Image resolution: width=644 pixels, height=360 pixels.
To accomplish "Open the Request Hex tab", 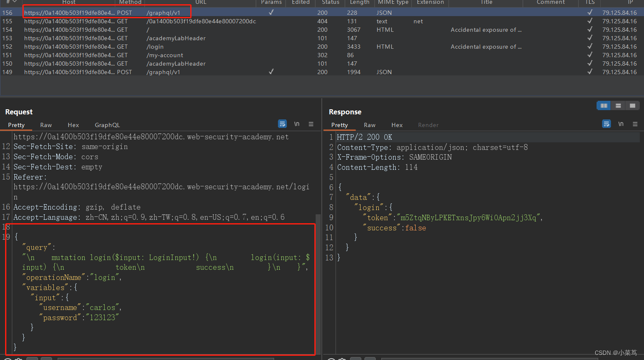I will coord(73,125).
